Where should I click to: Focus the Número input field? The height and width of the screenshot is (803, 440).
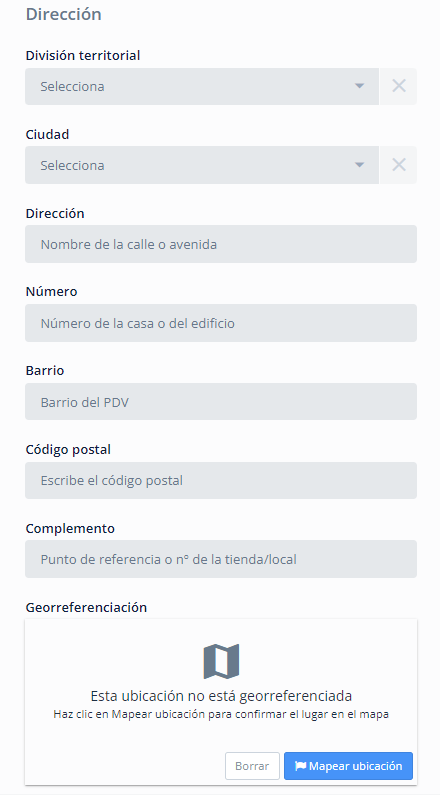tap(221, 323)
